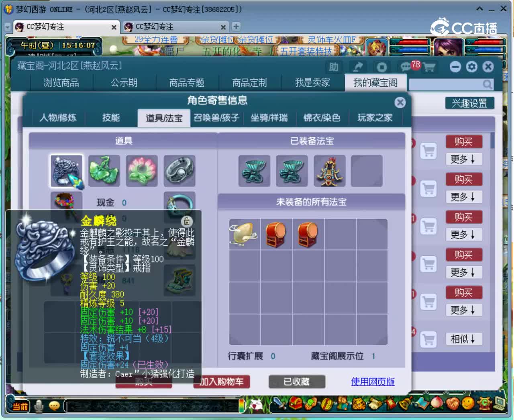This screenshot has height=420, width=514.
Task: Click fifth red 购买 button
Action: coord(464,292)
